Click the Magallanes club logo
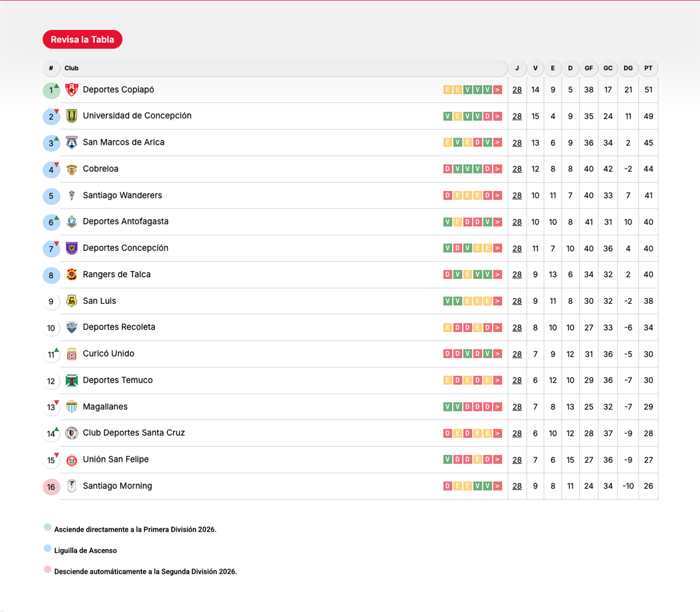 72,407
